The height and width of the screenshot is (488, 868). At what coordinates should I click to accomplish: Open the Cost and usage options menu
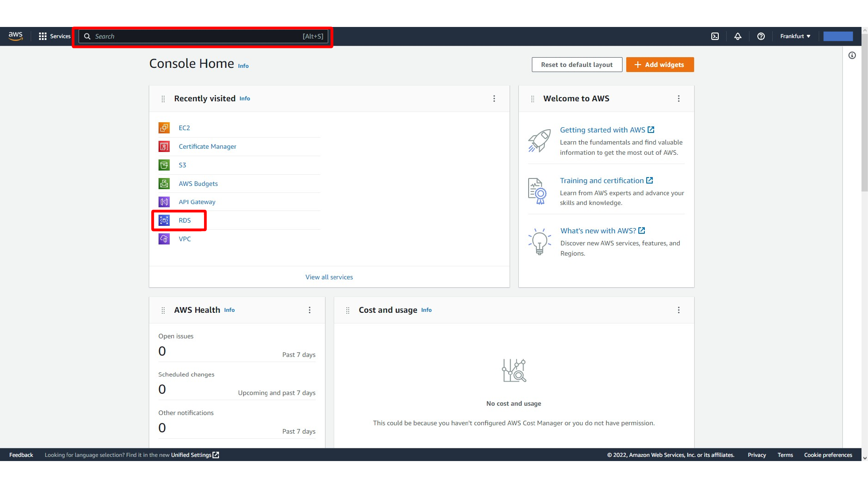point(678,310)
